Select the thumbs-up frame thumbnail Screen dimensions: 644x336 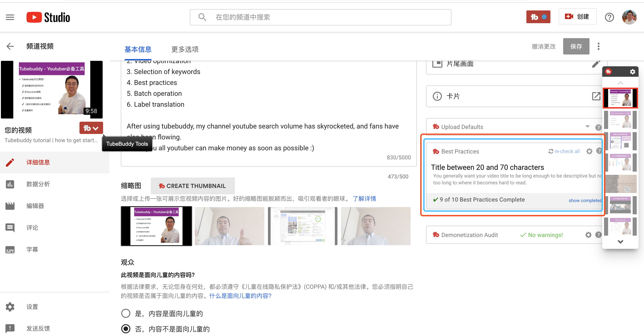[229, 226]
